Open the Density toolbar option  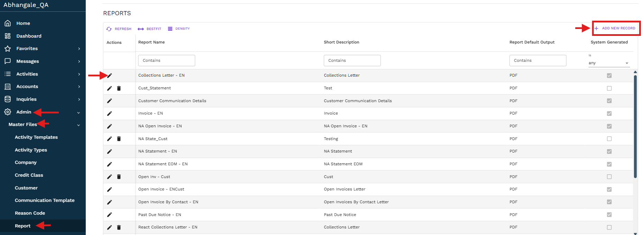pyautogui.click(x=170, y=29)
